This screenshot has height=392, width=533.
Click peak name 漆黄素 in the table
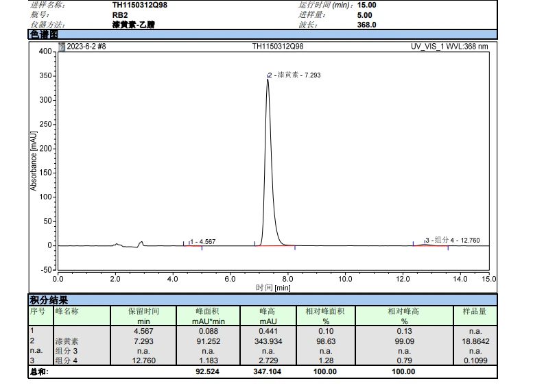tap(67, 341)
